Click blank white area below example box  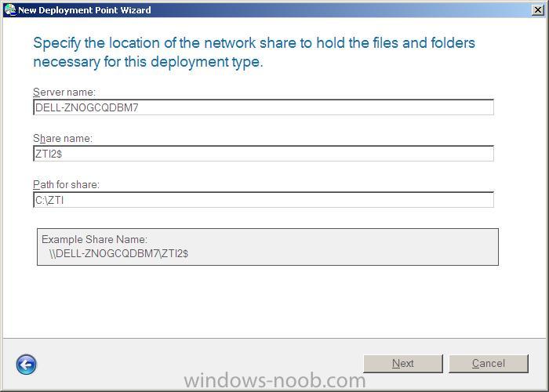pyautogui.click(x=274, y=301)
